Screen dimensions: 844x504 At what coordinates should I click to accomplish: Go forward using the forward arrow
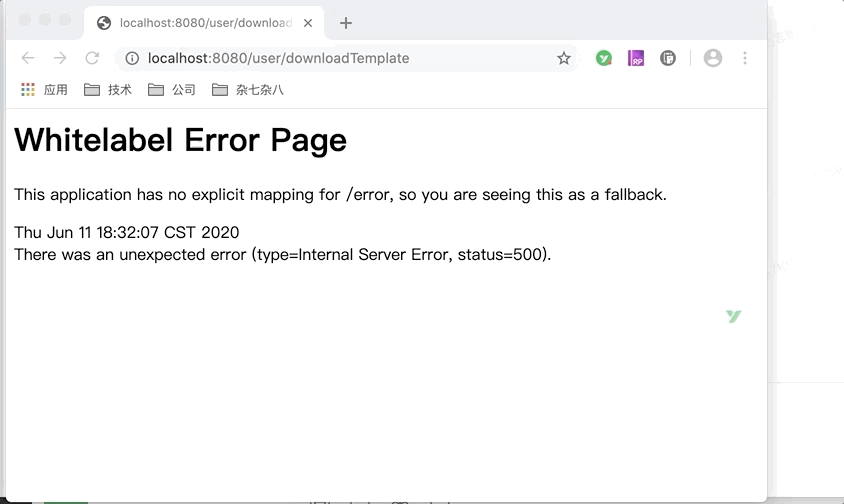point(60,58)
